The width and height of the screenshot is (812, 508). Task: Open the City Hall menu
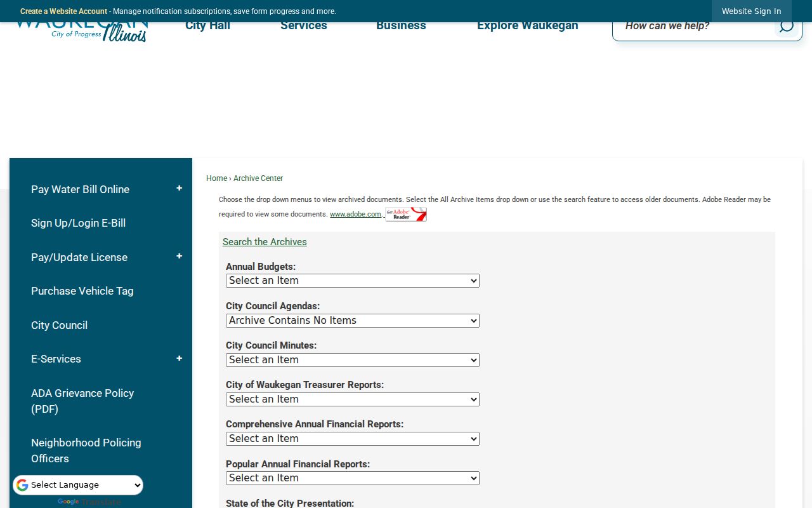coord(207,26)
